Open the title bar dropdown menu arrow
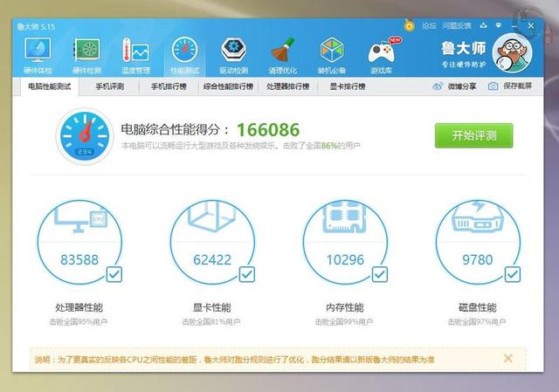Viewport: 559px width, 392px height. [499, 25]
